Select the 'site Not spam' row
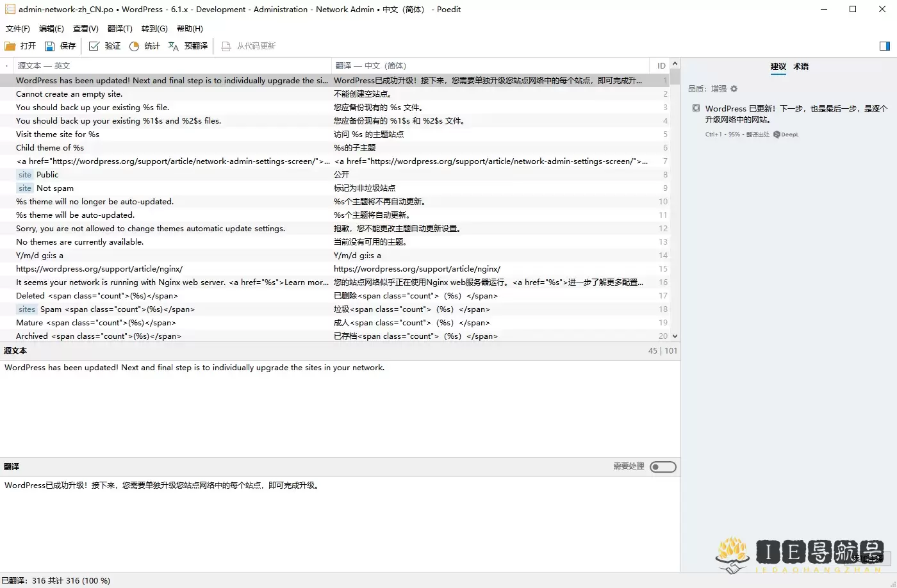 click(x=335, y=188)
